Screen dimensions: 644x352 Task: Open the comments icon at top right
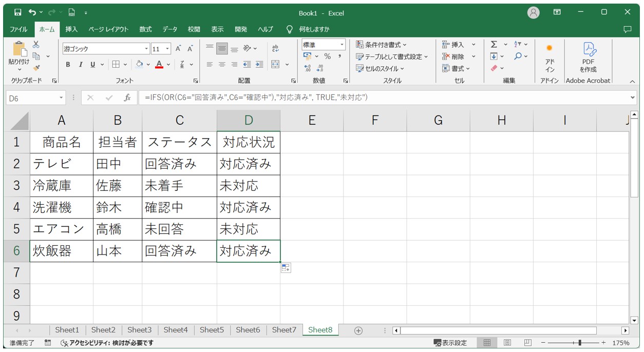[627, 29]
